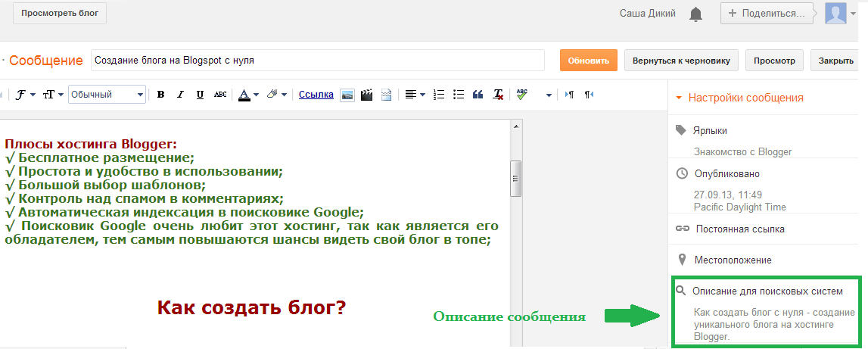
Task: Remove text formatting
Action: tap(498, 95)
